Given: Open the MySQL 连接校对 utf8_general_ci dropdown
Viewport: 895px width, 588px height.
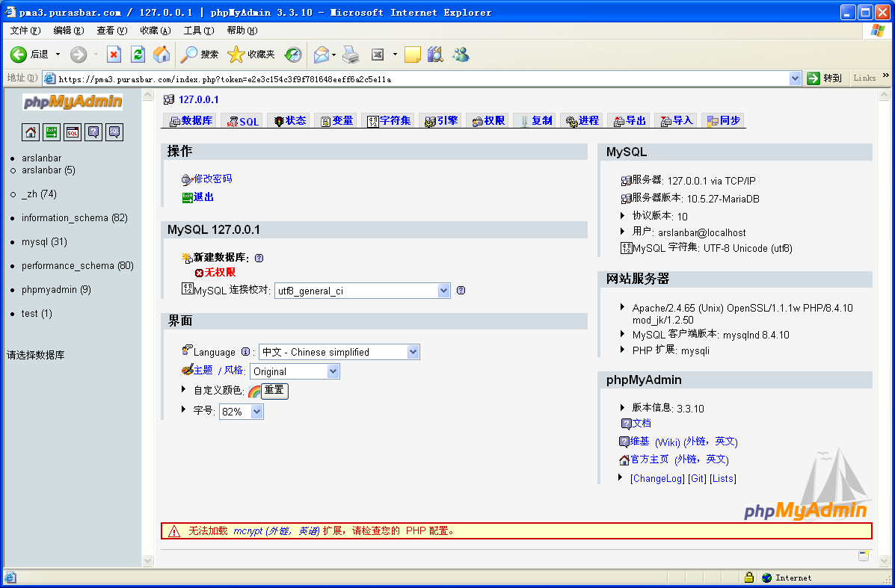Looking at the screenshot, I should coord(363,291).
